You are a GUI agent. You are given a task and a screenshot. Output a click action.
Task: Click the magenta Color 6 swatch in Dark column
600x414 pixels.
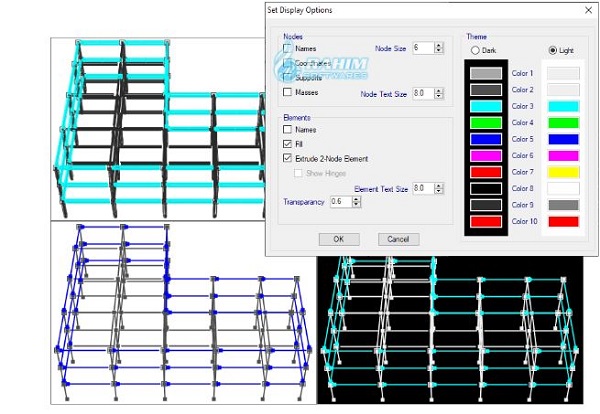[x=486, y=155]
